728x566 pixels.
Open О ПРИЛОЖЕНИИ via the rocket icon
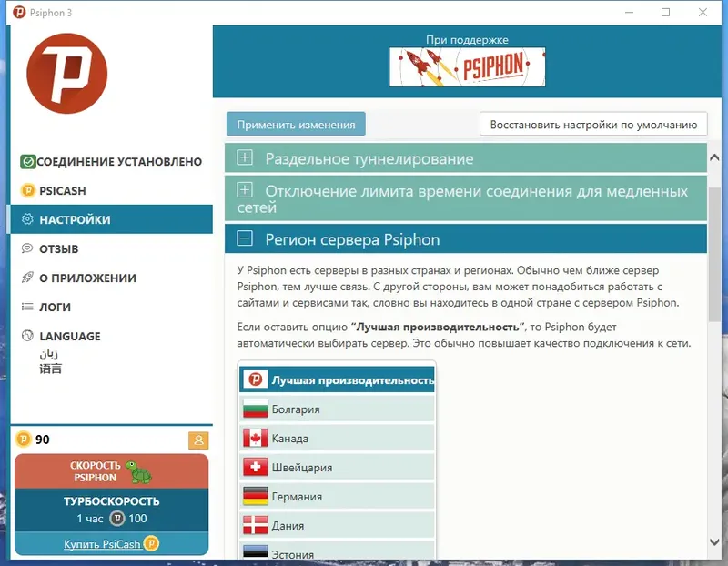click(29, 278)
